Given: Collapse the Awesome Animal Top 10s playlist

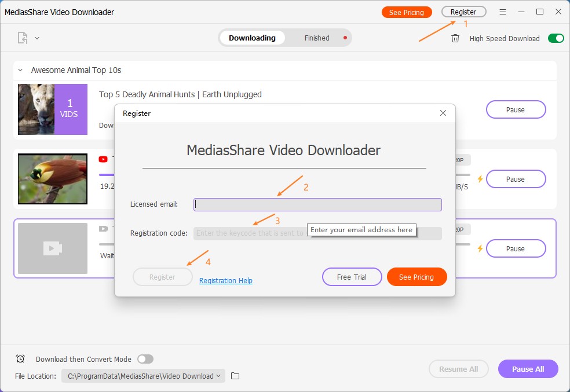Looking at the screenshot, I should click(20, 70).
